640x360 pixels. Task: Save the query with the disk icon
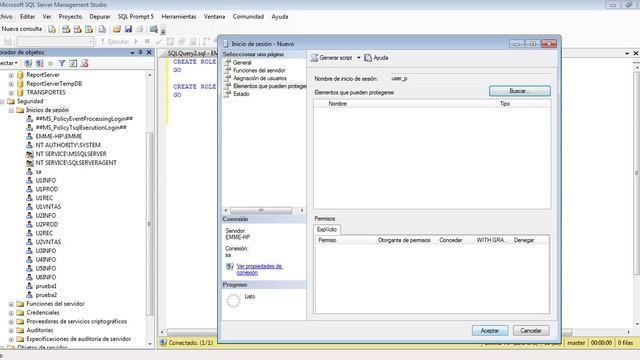[x=128, y=29]
